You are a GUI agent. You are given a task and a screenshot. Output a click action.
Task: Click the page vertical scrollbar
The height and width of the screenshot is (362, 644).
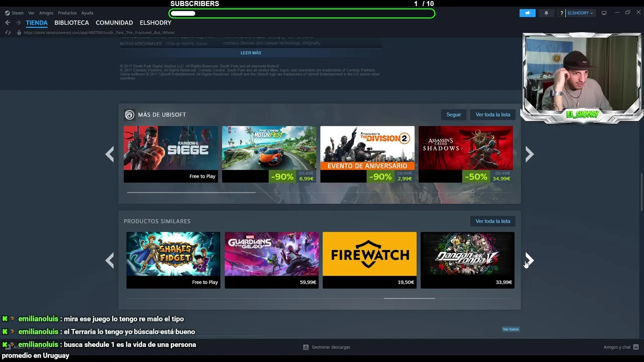[641, 192]
